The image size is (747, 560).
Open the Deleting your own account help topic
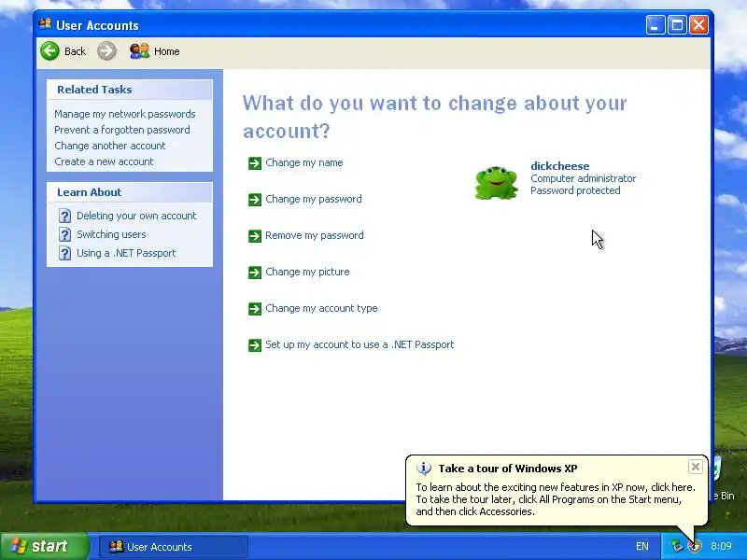click(x=136, y=216)
